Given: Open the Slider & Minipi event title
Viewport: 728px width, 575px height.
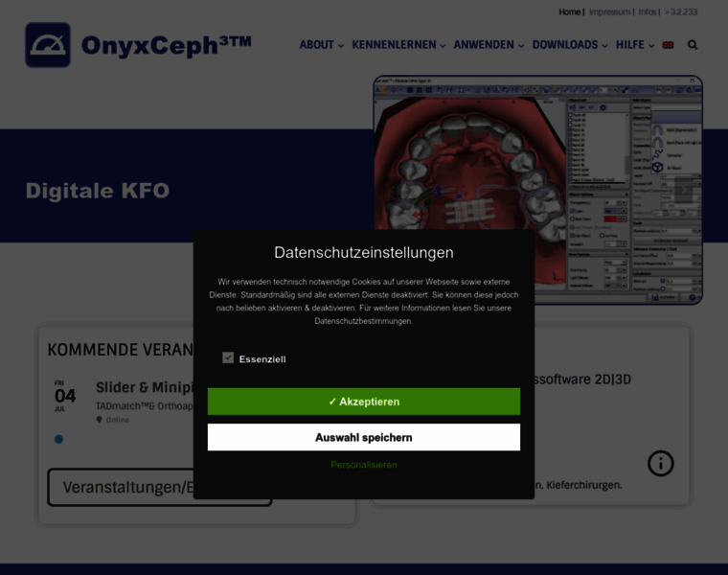Looking at the screenshot, I should 145,387.
